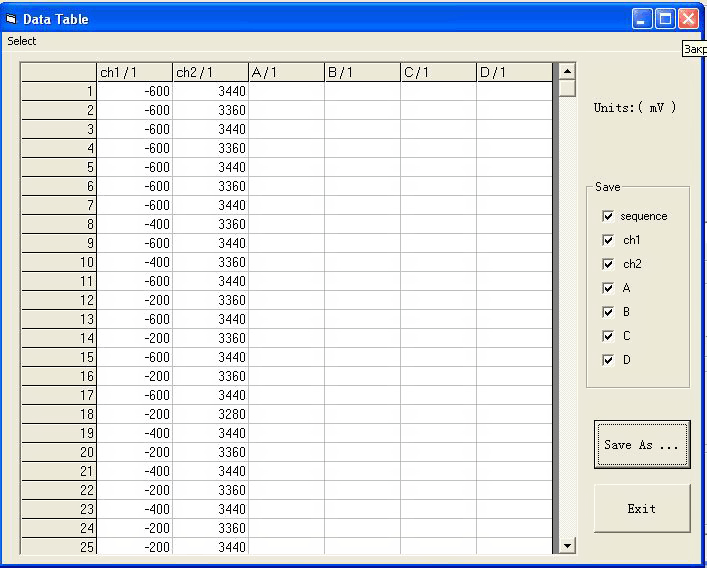Viewport: 707px width, 568px height.
Task: Toggle the ch1 save checkbox
Action: pyautogui.click(x=608, y=240)
